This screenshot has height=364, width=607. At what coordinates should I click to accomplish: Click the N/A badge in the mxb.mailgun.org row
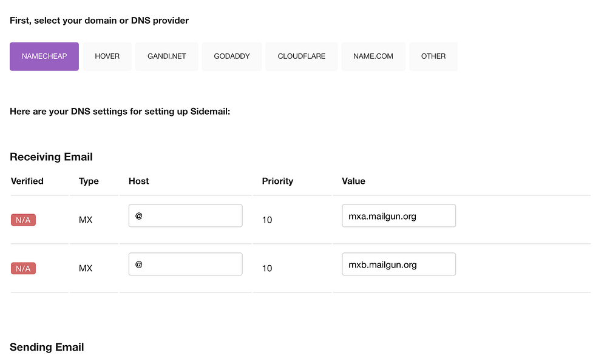tap(23, 269)
